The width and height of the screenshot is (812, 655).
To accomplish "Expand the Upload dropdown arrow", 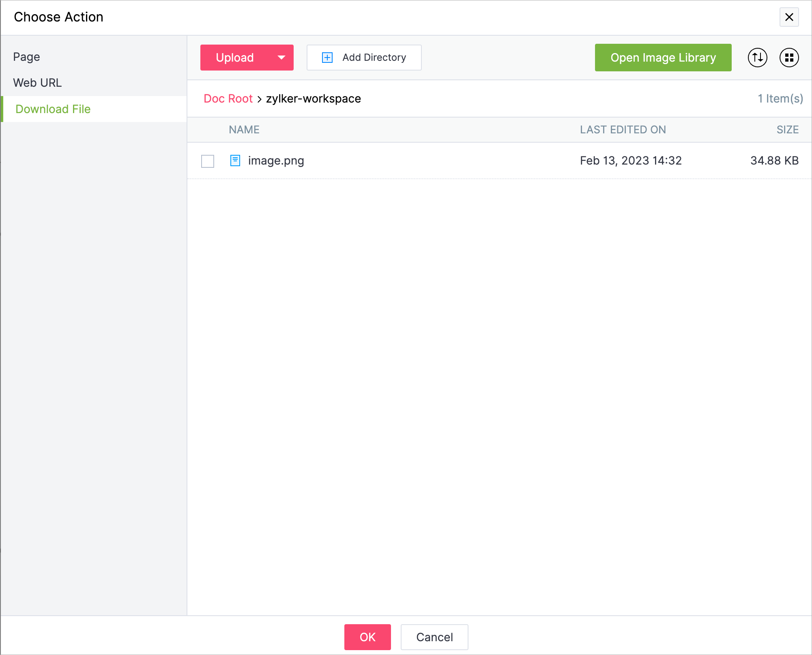I will point(281,58).
